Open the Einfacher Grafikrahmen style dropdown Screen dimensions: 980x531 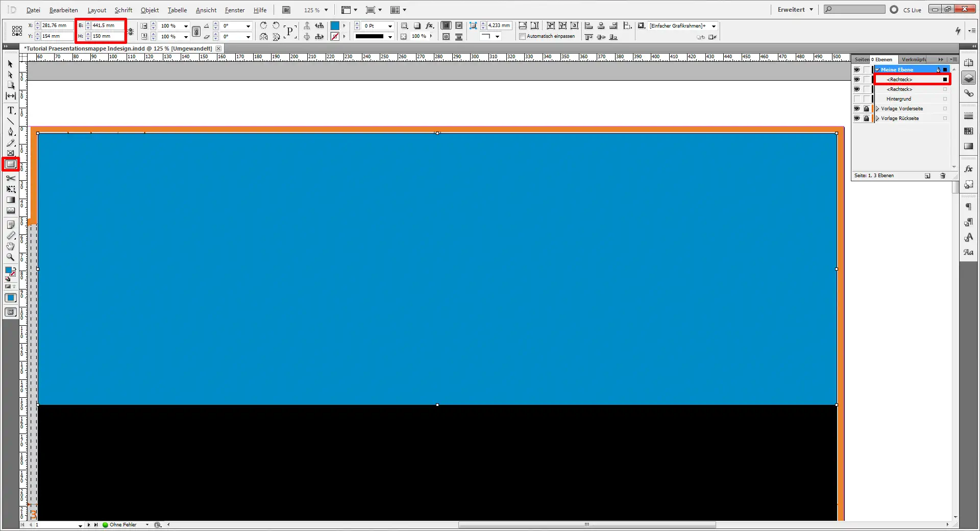click(713, 26)
